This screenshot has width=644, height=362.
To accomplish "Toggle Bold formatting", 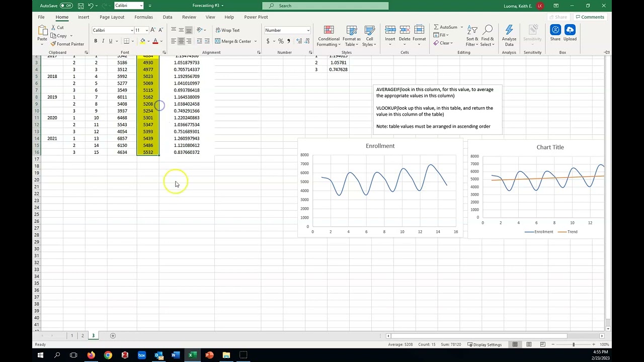I will (96, 41).
